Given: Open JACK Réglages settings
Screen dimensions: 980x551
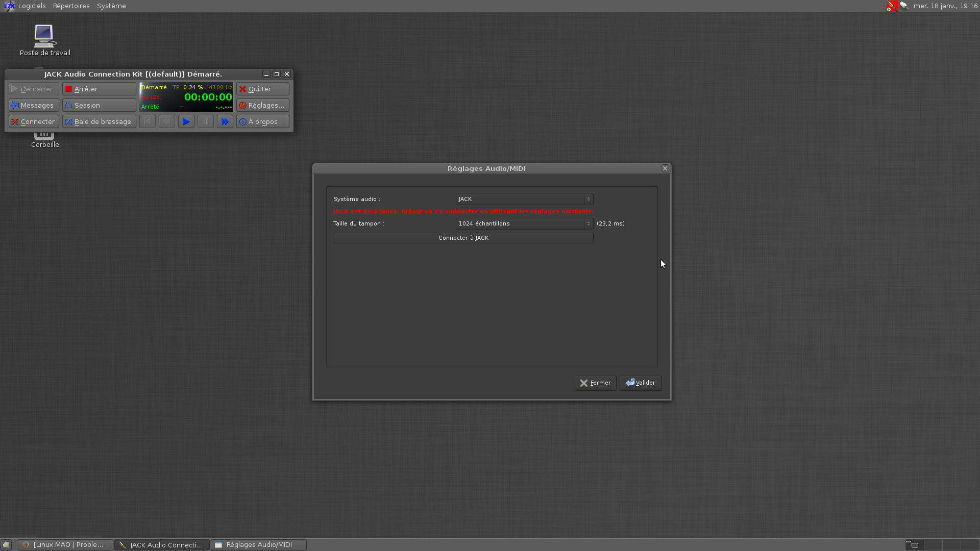Looking at the screenshot, I should click(262, 105).
